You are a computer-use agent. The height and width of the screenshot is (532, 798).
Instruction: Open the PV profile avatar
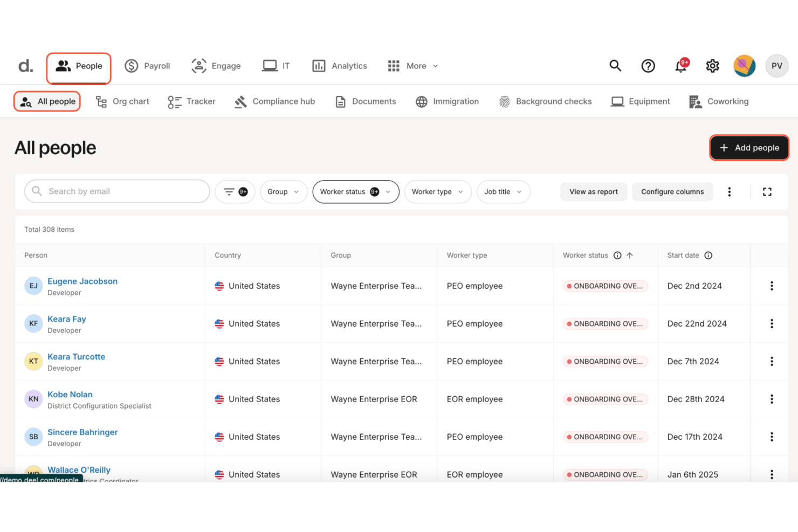point(777,66)
